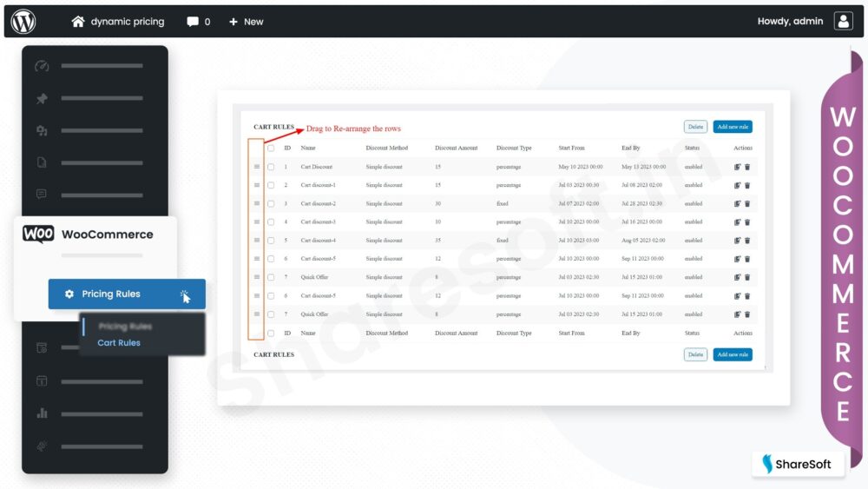Click the 'Aug 05 2023 02:00' end date cell
The height and width of the screenshot is (489, 868).
coord(643,241)
